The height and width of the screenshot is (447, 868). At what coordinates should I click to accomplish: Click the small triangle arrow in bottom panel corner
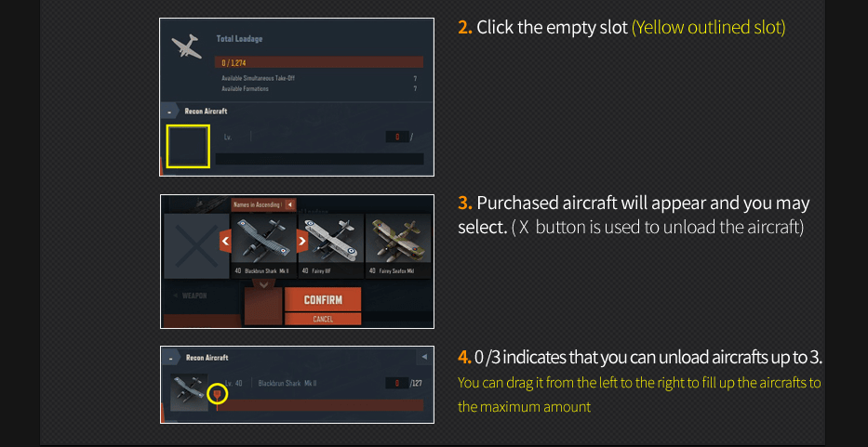pyautogui.click(x=424, y=358)
